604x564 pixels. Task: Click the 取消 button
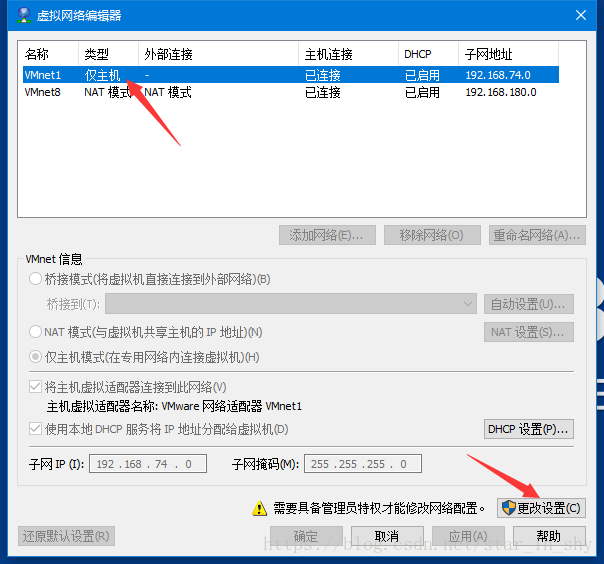[387, 536]
